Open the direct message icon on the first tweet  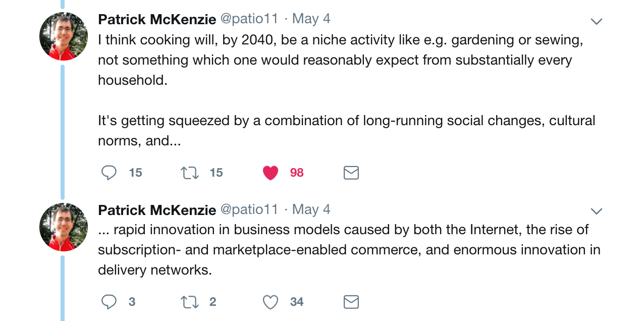(x=351, y=172)
